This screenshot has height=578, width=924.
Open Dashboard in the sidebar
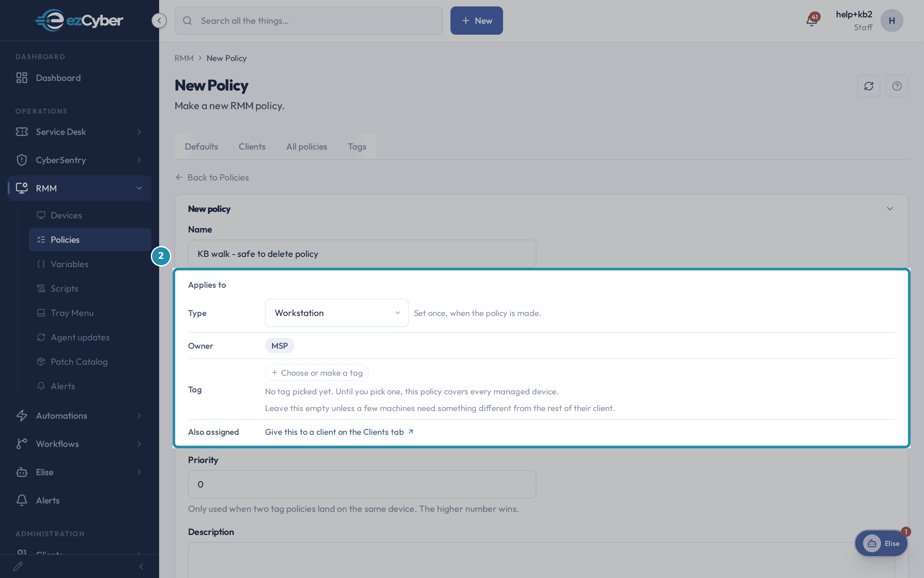point(80,78)
